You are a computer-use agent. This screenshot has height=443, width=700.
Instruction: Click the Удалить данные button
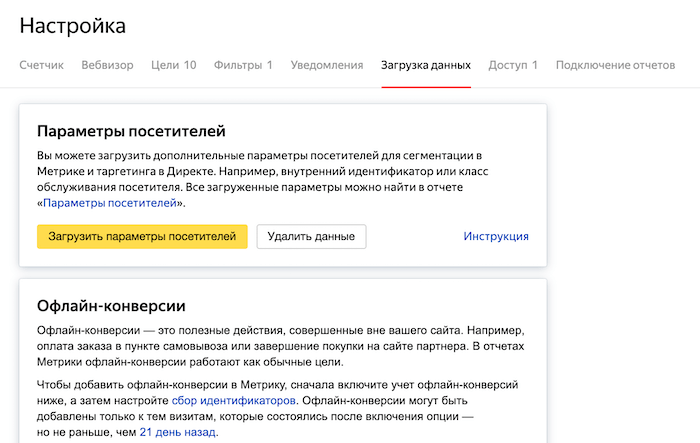311,236
